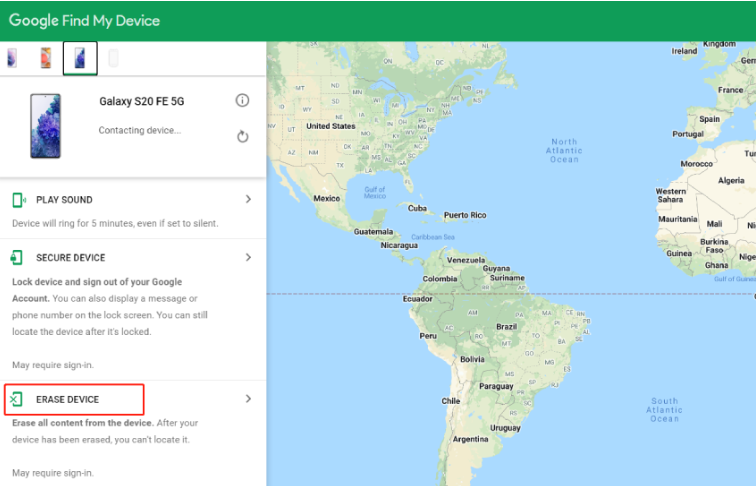Choose SECURE DEVICE option
This screenshot has width=756, height=486.
coord(70,257)
